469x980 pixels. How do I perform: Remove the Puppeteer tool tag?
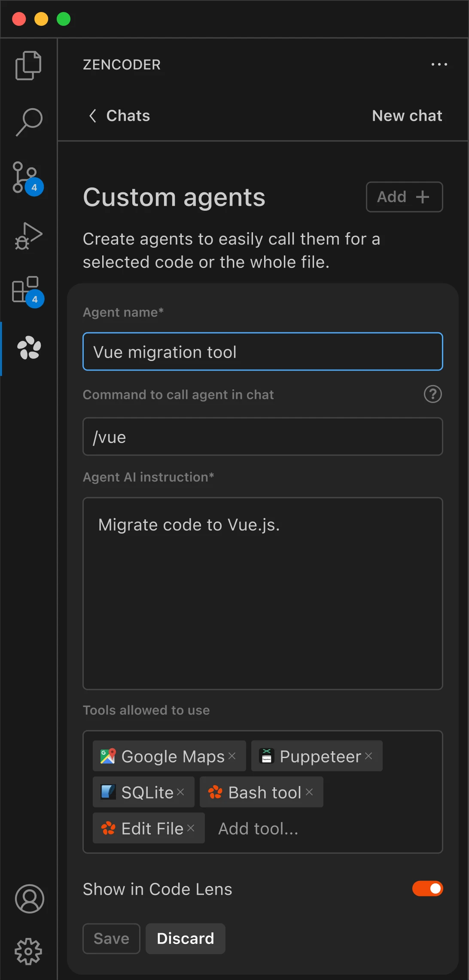pyautogui.click(x=368, y=756)
